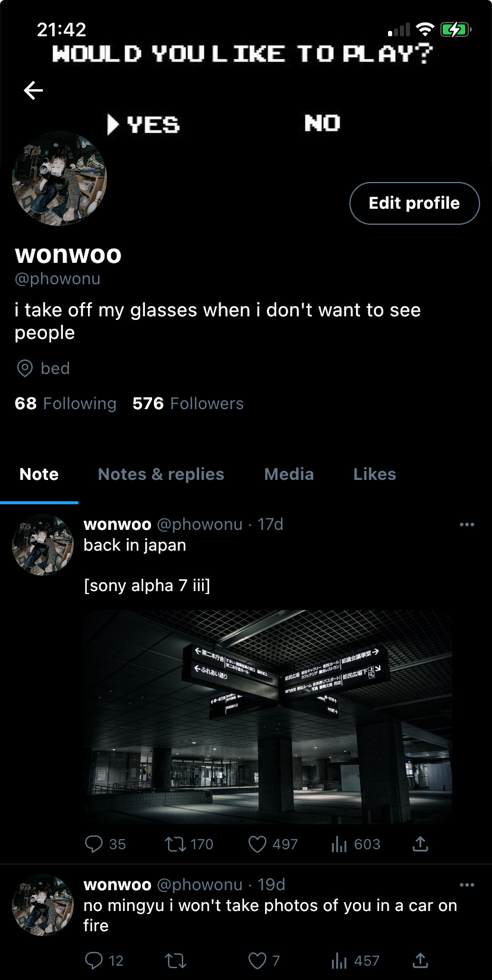Screen dimensions: 492x980
Task: Open the 576 Followers list
Action: (x=188, y=403)
